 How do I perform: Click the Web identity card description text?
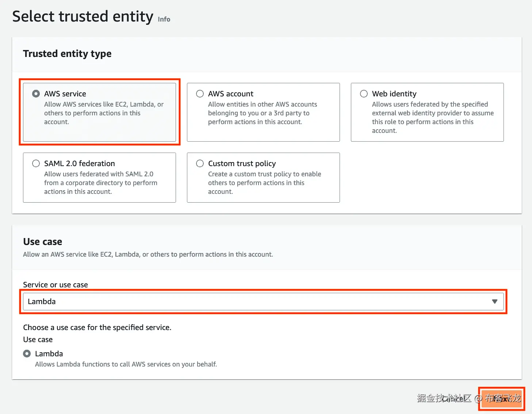point(433,118)
